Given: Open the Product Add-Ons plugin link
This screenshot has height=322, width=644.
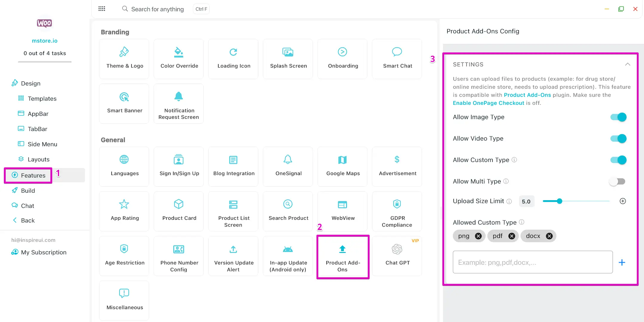Looking at the screenshot, I should [x=527, y=95].
